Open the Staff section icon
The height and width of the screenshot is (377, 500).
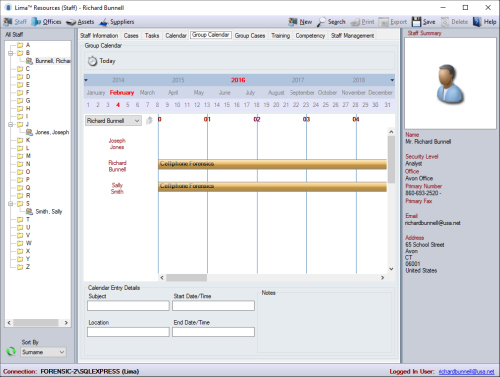coord(8,22)
